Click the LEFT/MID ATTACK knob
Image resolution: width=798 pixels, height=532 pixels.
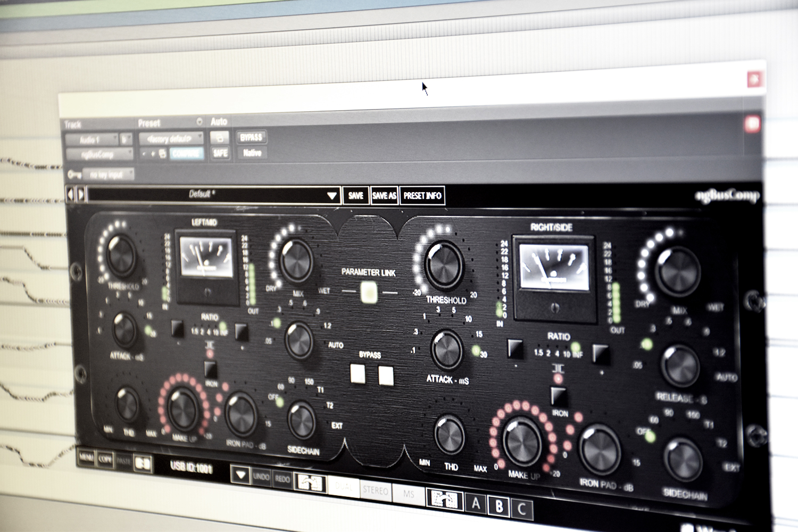pyautogui.click(x=124, y=329)
